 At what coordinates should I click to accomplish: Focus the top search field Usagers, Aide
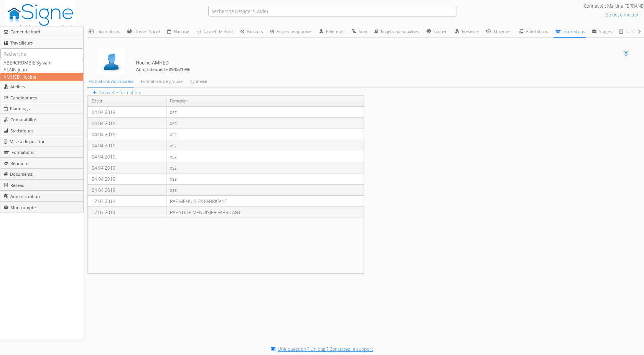332,11
